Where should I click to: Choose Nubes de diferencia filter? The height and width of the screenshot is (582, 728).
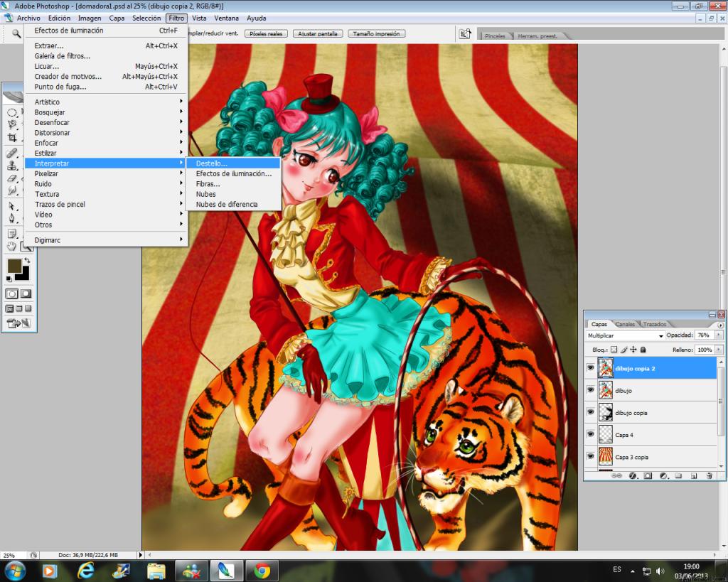click(x=232, y=204)
